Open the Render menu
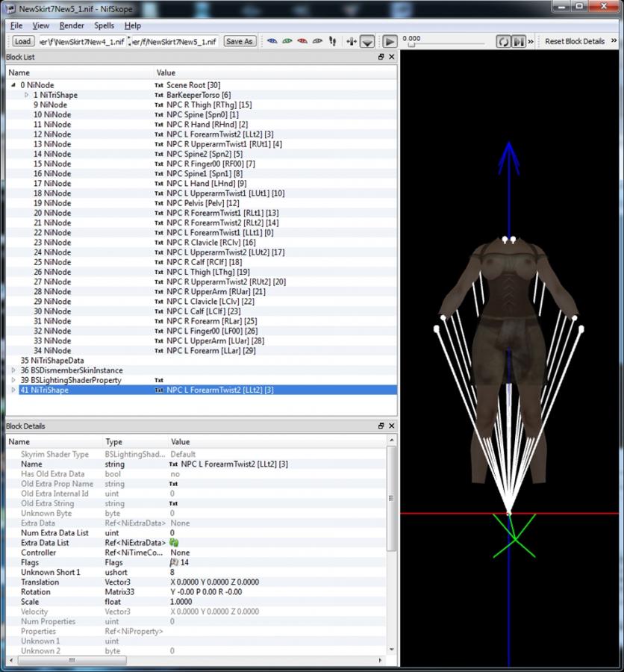This screenshot has height=672, width=624. coord(72,25)
